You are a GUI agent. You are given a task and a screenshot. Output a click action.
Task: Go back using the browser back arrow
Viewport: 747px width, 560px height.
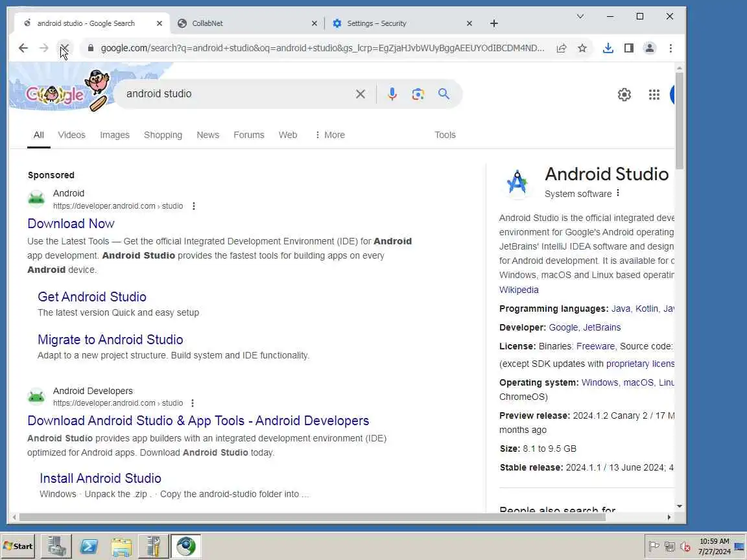23,48
